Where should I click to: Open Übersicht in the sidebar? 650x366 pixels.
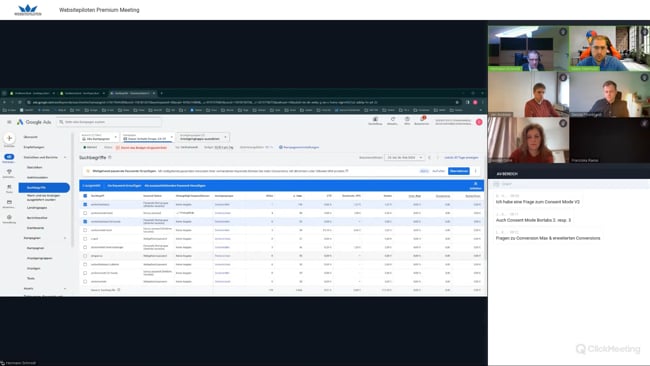[x=31, y=137]
